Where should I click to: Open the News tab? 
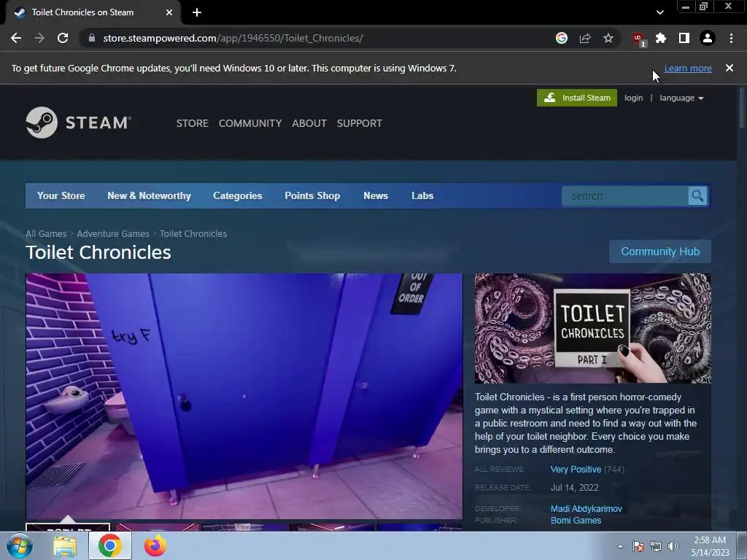tap(376, 195)
